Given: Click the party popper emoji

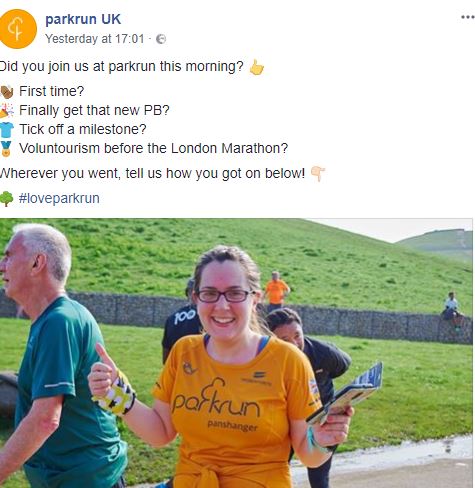Looking at the screenshot, I should (7, 111).
